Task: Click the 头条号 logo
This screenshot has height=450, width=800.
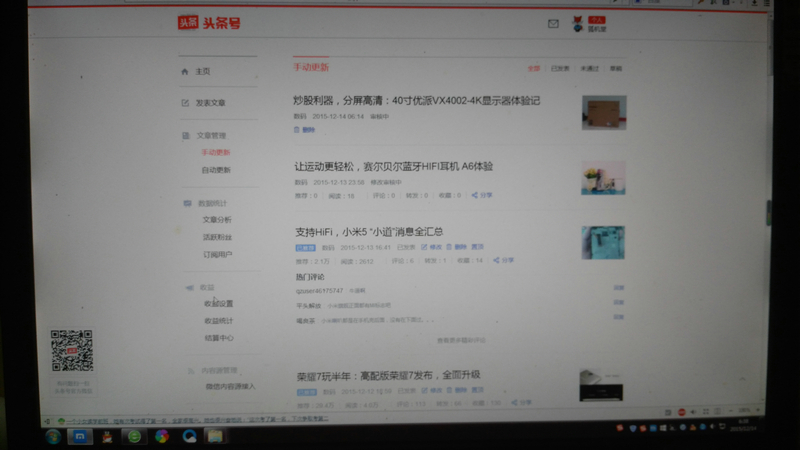Action: coord(209,22)
